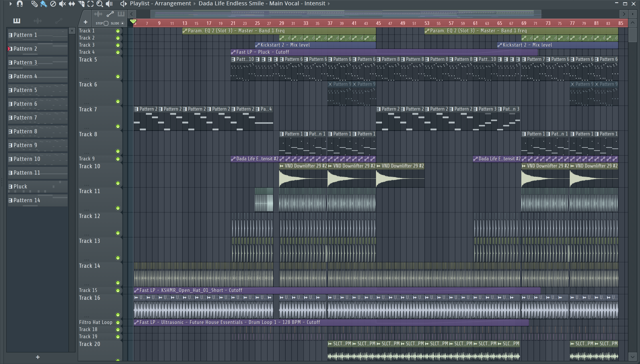Focus automation clips using the curve icon above SLIDE

(x=110, y=14)
